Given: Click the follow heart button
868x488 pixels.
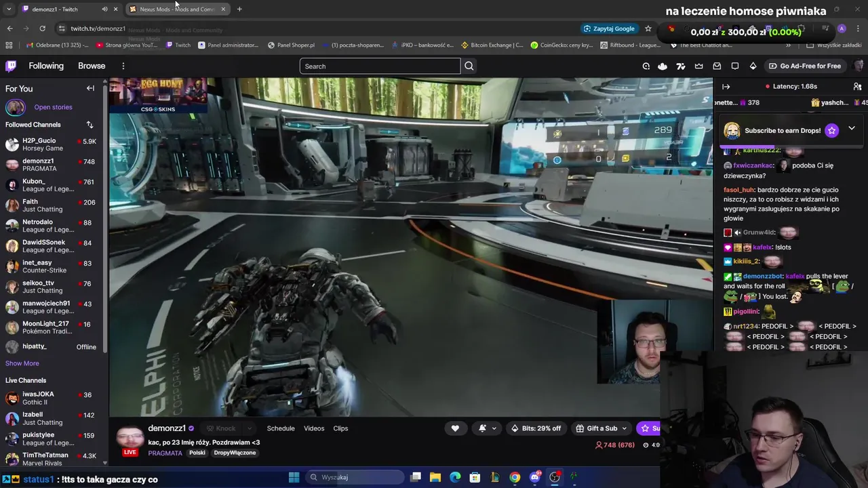Looking at the screenshot, I should click(455, 428).
